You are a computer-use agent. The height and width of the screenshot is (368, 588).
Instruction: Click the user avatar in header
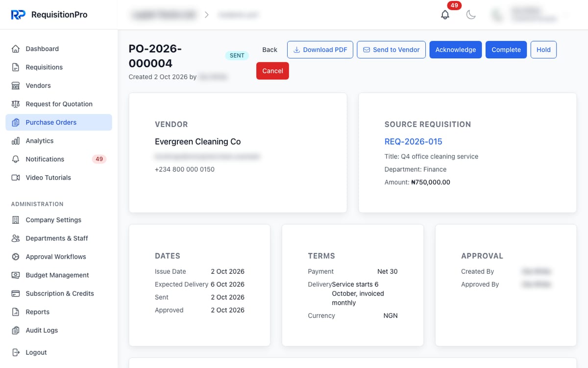click(x=497, y=15)
